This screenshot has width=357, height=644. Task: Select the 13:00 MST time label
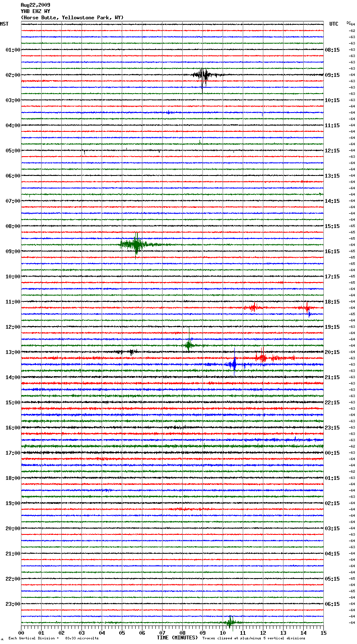coord(13,352)
